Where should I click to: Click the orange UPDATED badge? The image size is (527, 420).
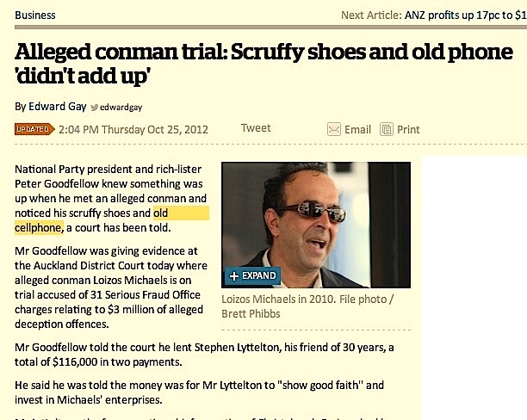[34, 129]
